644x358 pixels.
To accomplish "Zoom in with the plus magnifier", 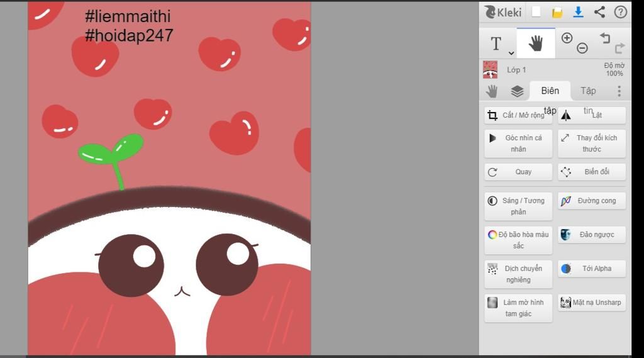I will point(567,38).
